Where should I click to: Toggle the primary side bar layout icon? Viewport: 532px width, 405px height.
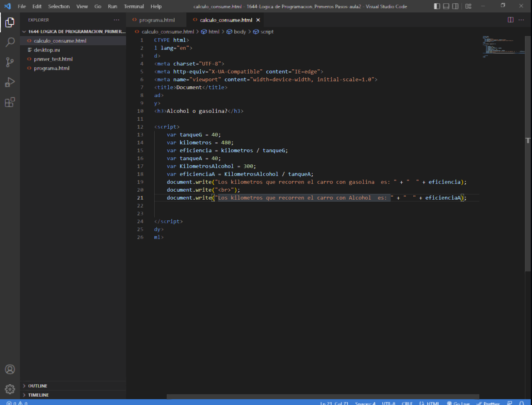(437, 6)
